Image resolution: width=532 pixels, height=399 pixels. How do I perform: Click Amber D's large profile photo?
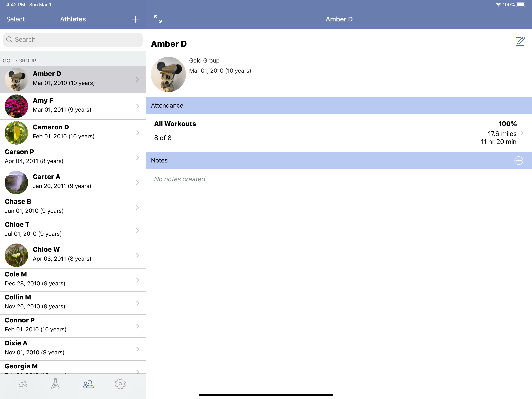pos(168,74)
